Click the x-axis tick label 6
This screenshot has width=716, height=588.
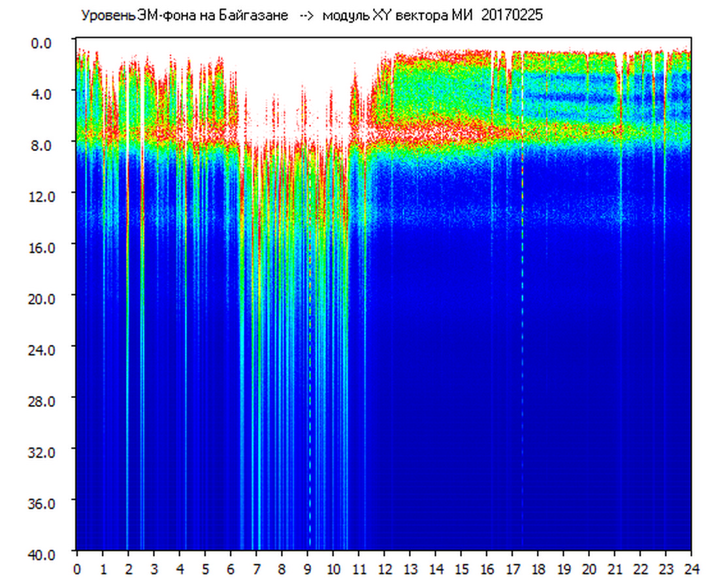coord(231,569)
